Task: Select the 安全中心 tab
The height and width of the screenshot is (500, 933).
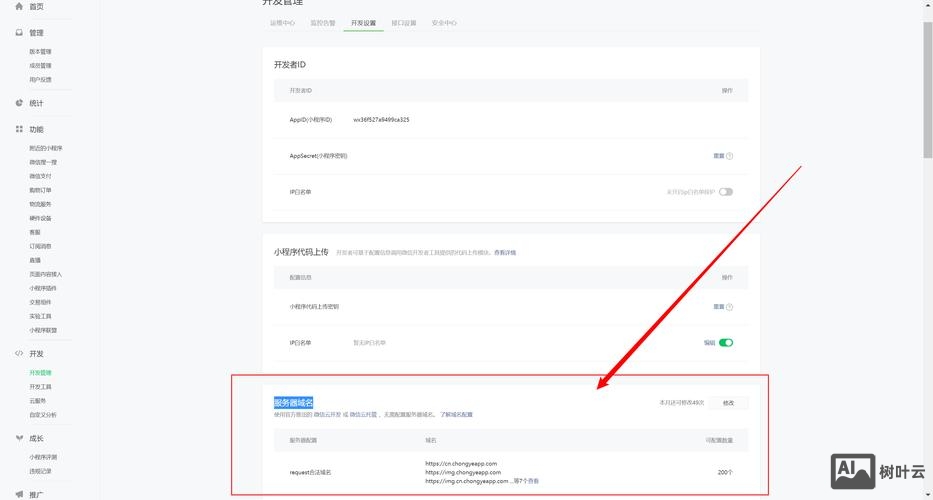Action: click(444, 22)
